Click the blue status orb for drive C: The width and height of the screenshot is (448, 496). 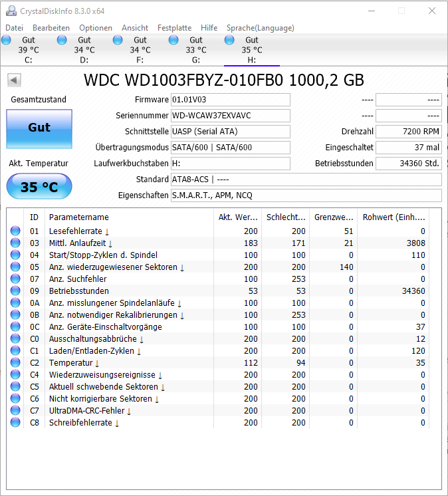click(6, 40)
